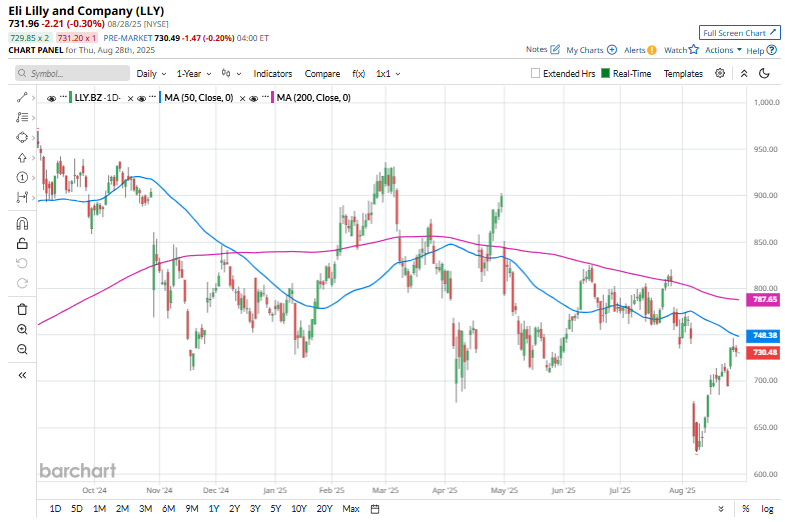Viewport: 785px width, 522px height.
Task: Toggle the Real-Time checkbox
Action: 605,74
